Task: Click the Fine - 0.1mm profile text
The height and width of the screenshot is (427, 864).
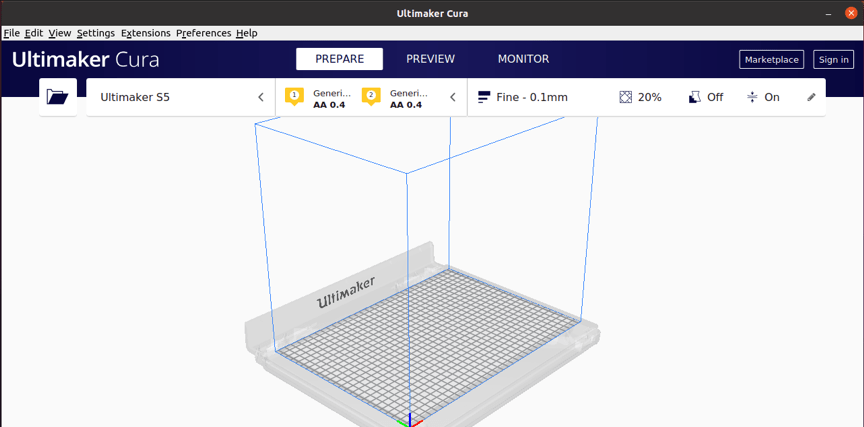Action: coord(532,98)
